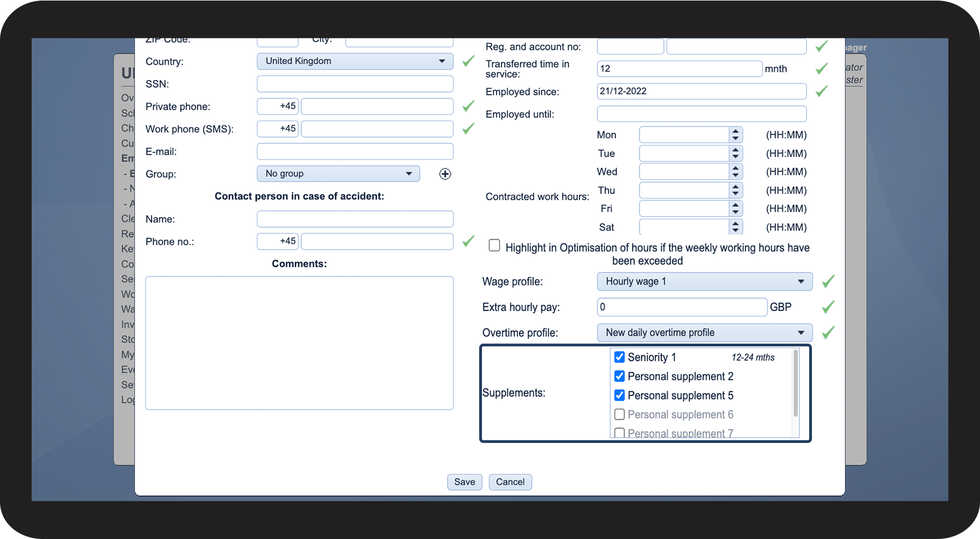The width and height of the screenshot is (980, 539).
Task: Click the City input field
Action: tap(399, 42)
